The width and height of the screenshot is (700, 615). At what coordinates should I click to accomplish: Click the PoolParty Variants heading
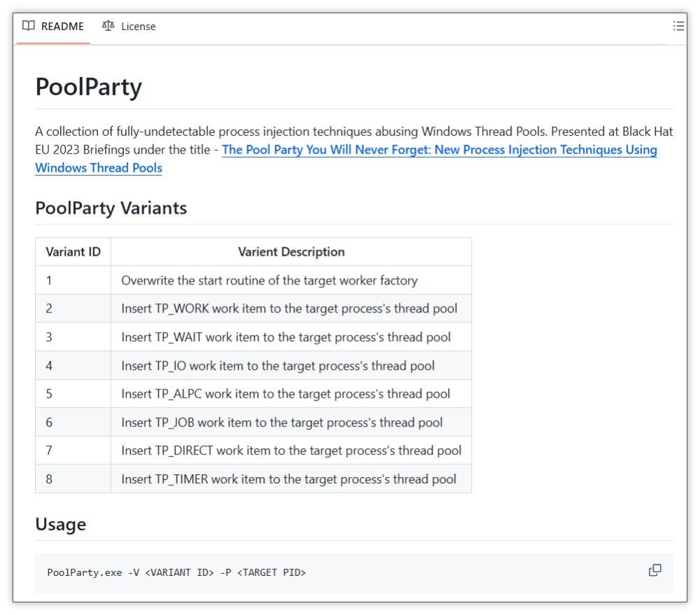(x=111, y=208)
